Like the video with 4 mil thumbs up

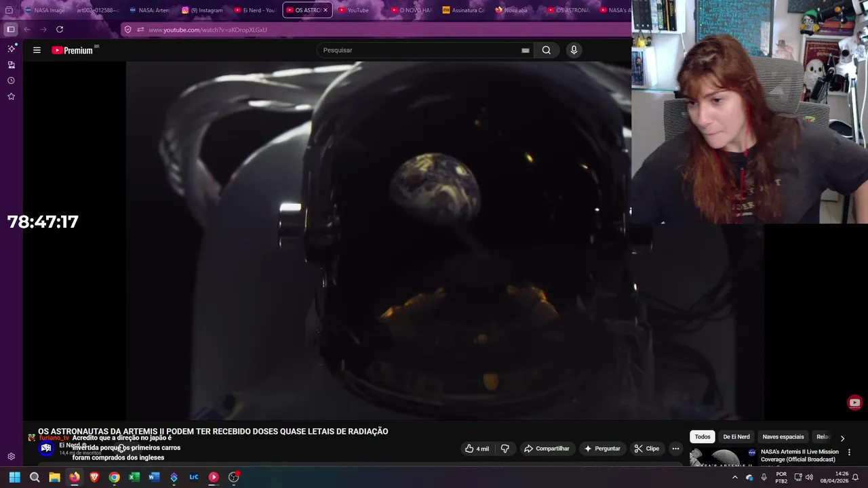pyautogui.click(x=477, y=449)
